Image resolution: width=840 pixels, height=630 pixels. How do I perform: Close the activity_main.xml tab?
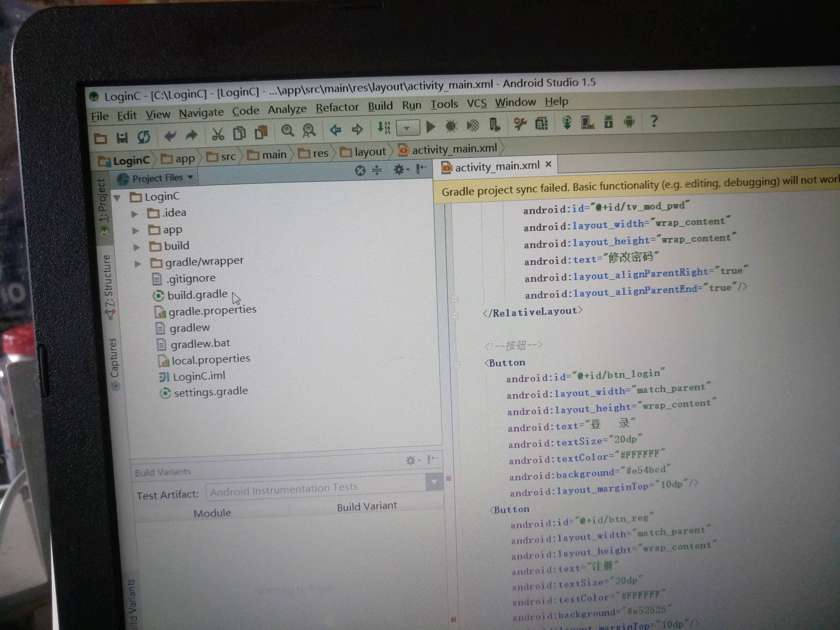[x=548, y=164]
